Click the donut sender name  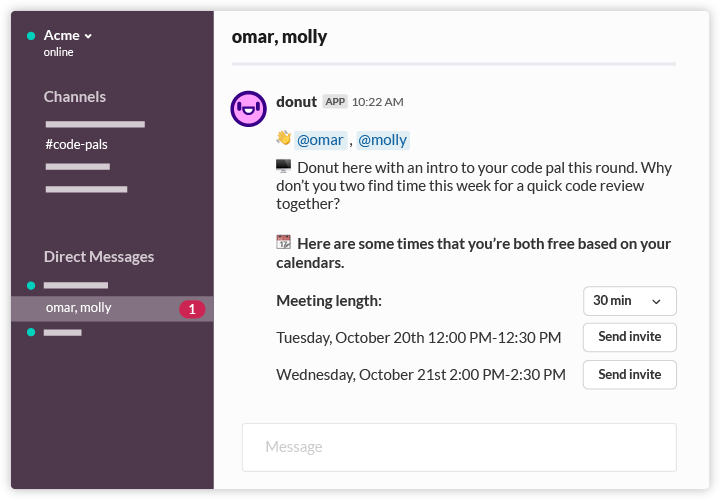pos(296,101)
